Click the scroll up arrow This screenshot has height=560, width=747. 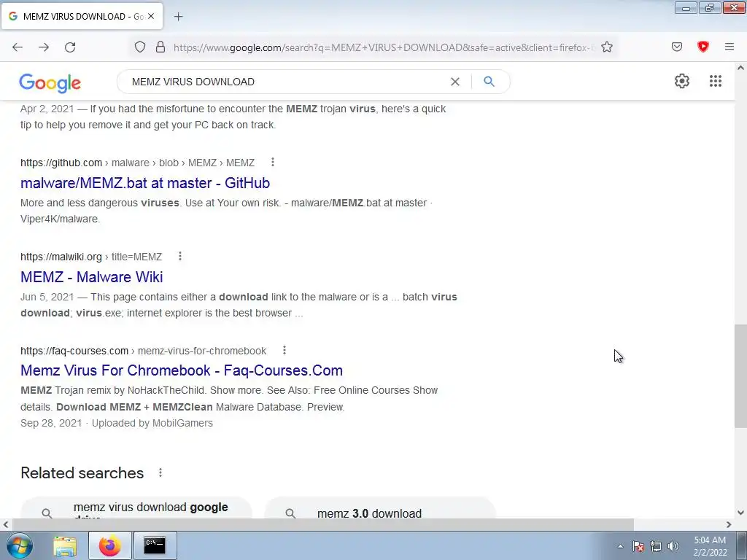[x=740, y=68]
